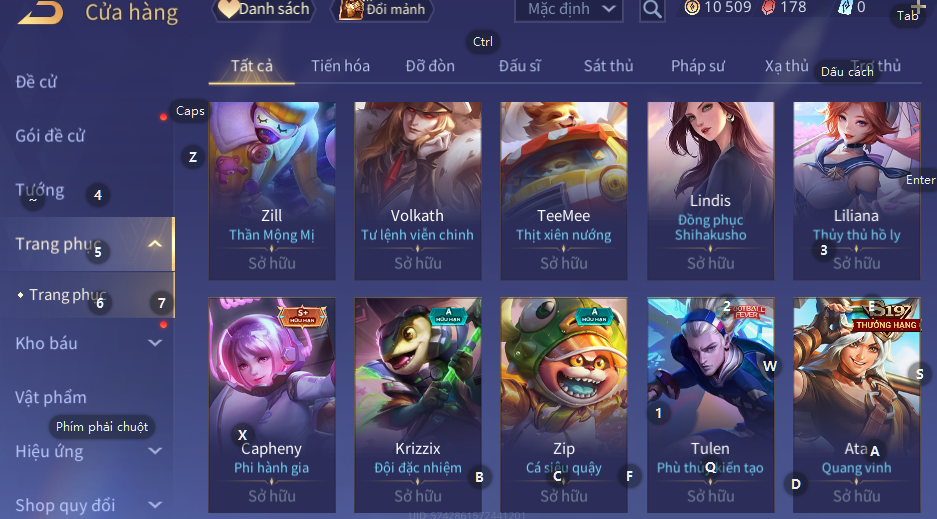The image size is (937, 519).
Task: Expand the Hiệu ứng sidebar section
Action: click(x=155, y=451)
